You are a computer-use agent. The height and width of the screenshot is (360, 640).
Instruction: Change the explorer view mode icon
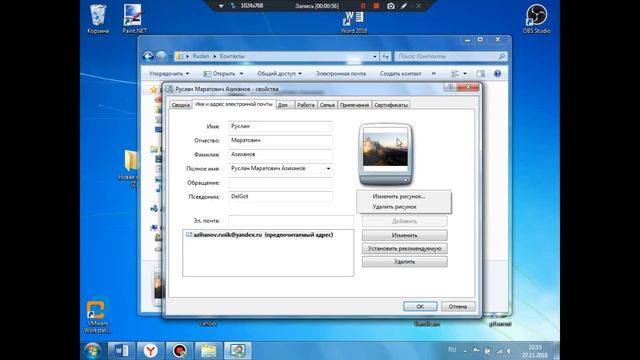click(x=455, y=74)
